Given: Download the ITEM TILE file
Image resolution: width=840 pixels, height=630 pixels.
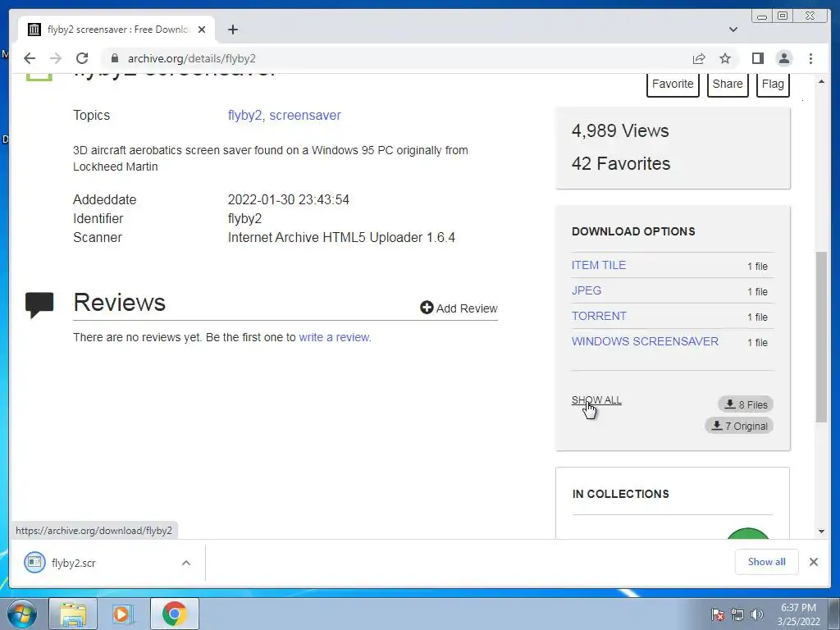Looking at the screenshot, I should (x=599, y=265).
